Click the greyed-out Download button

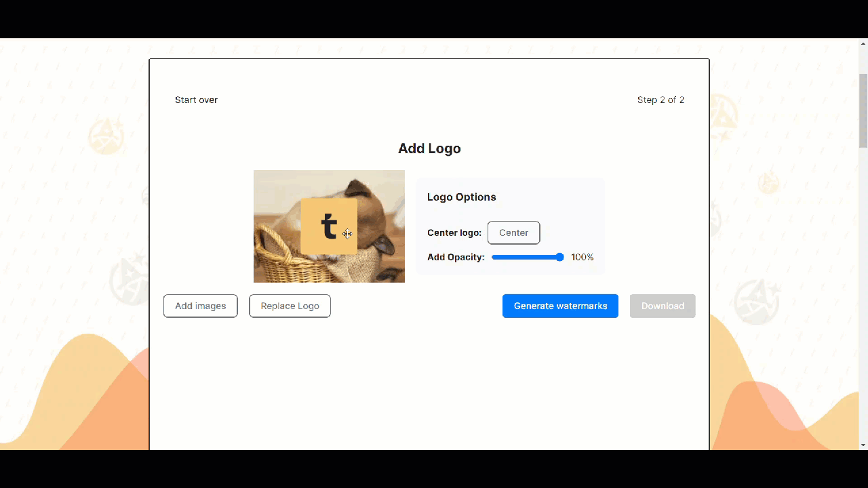[663, 306]
